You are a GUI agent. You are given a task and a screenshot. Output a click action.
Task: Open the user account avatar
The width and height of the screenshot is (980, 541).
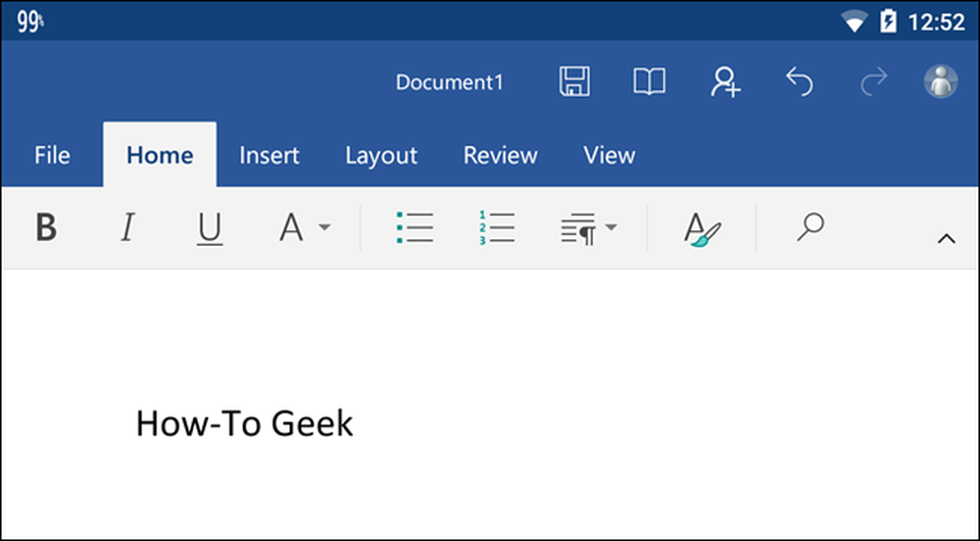click(x=941, y=81)
